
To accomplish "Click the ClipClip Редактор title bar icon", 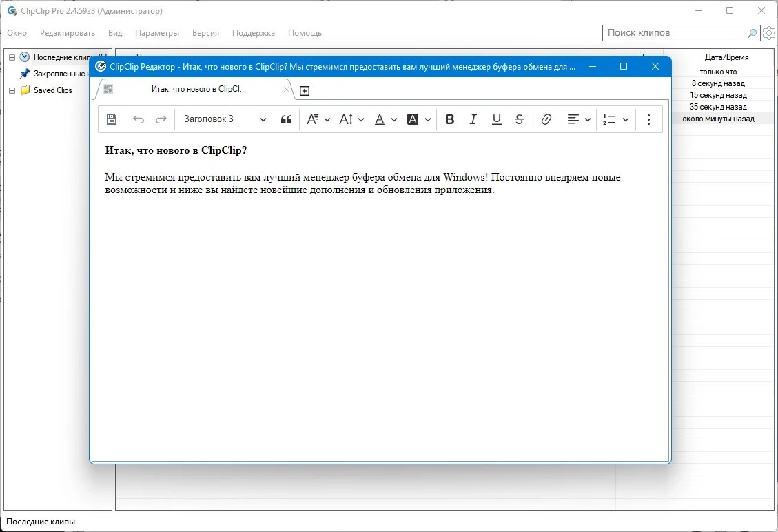I will pyautogui.click(x=101, y=66).
